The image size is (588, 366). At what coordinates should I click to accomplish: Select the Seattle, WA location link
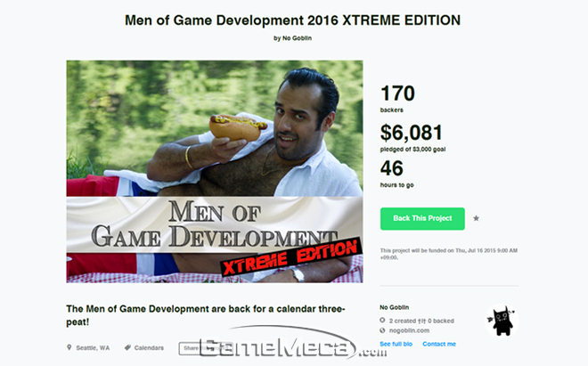(x=93, y=348)
